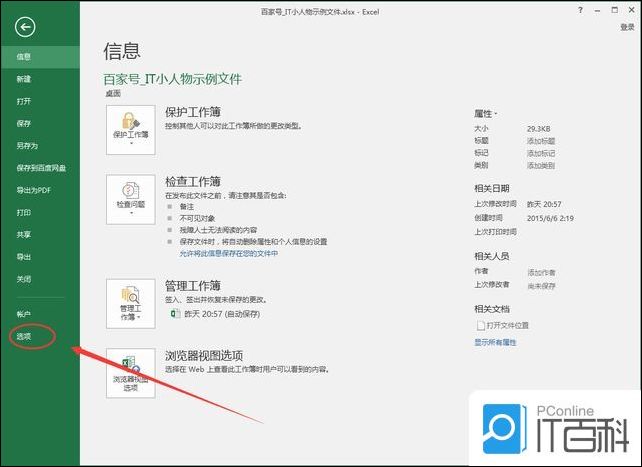Click 添加类别 to add a category
This screenshot has height=467, width=642.
click(541, 166)
